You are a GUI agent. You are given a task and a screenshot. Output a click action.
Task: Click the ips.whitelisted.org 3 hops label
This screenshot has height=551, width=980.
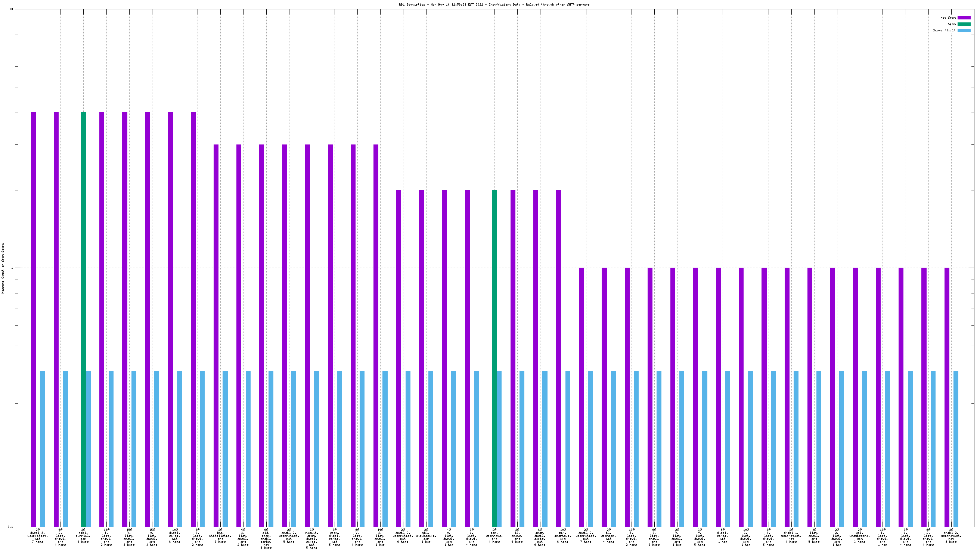point(220,536)
